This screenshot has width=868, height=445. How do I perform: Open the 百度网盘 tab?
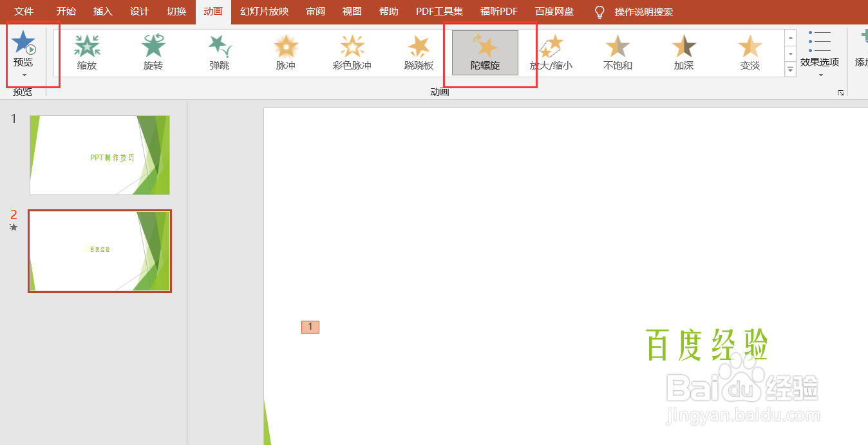click(x=554, y=12)
